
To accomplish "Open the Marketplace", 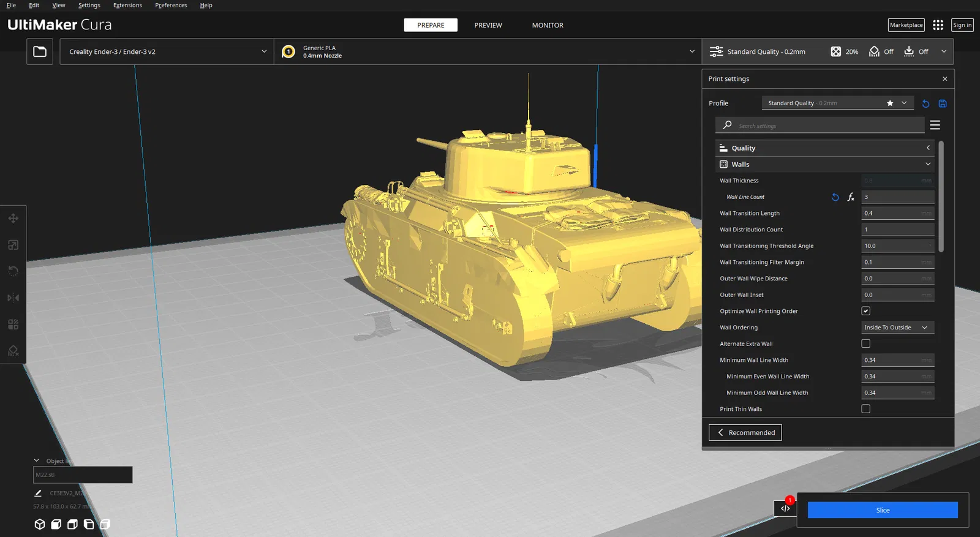I will pos(907,25).
